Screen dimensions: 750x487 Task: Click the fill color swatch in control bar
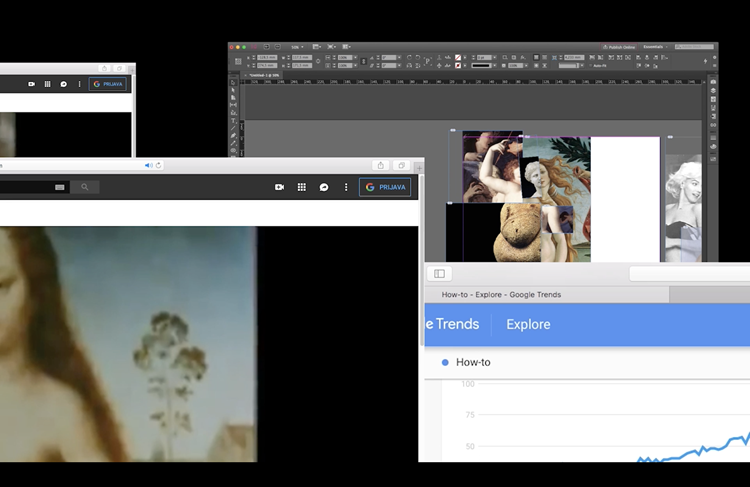(458, 58)
